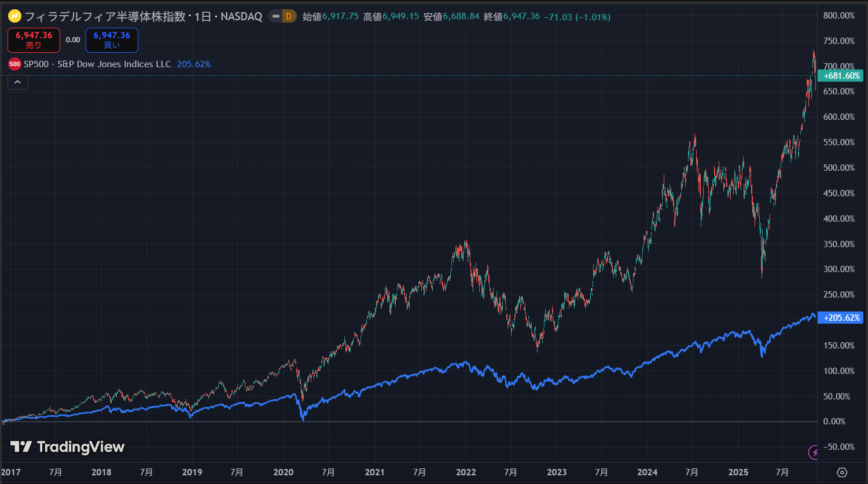This screenshot has height=484, width=868.
Task: Open chart settings via hexagon gear icon
Action: pyautogui.click(x=842, y=472)
